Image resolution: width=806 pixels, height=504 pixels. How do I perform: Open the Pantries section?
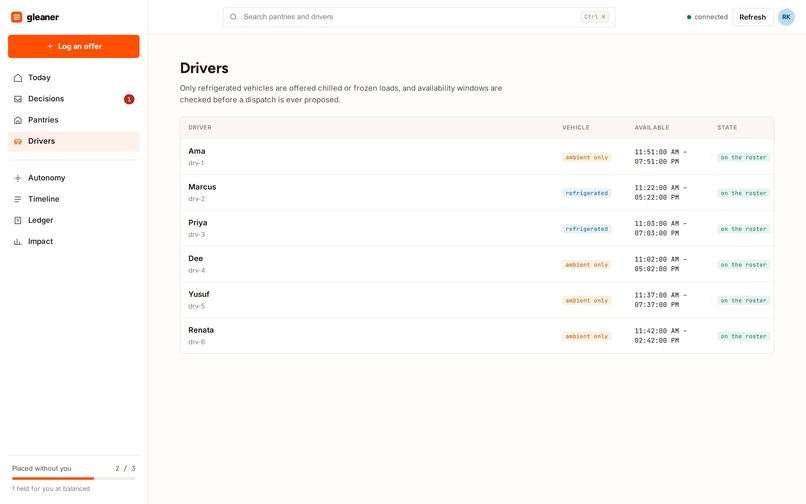(74, 120)
